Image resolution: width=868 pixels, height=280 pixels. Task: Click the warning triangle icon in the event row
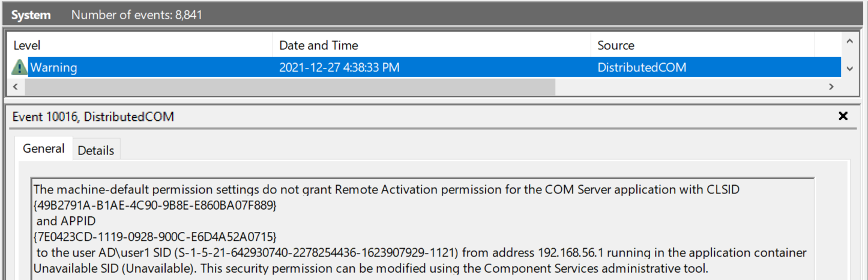(19, 67)
